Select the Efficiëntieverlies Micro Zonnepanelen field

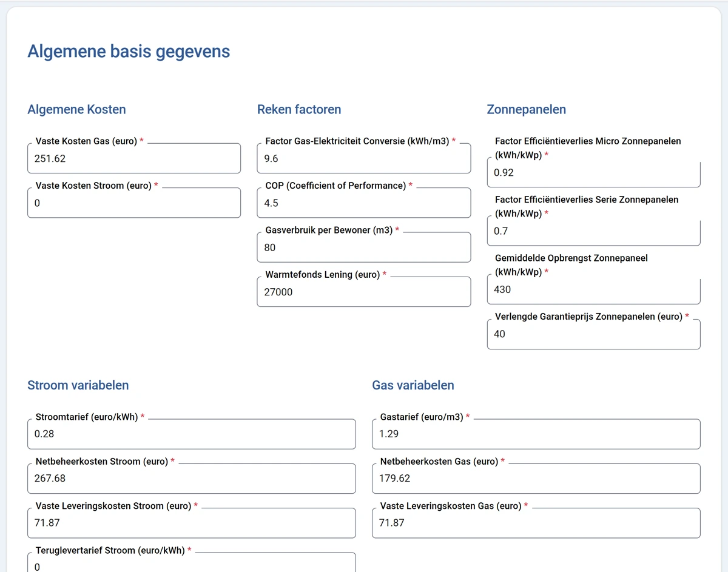pos(594,173)
